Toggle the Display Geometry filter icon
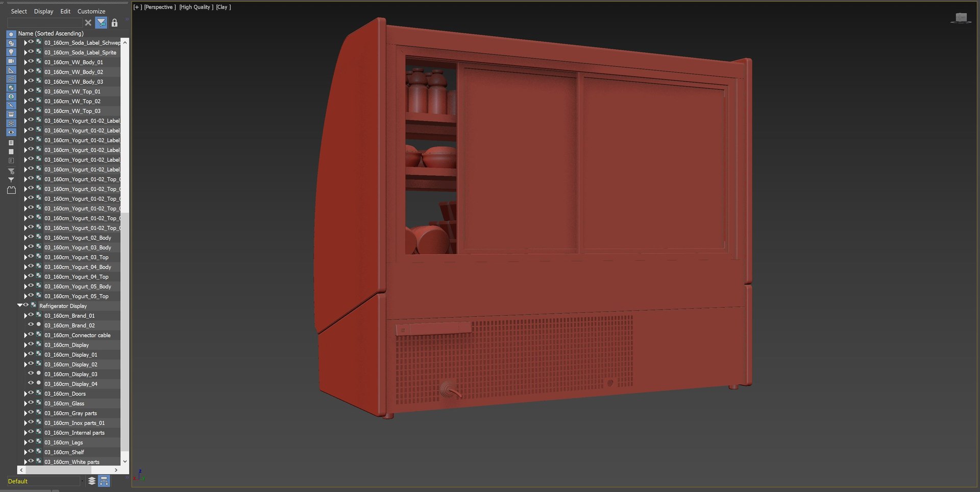 (x=11, y=34)
